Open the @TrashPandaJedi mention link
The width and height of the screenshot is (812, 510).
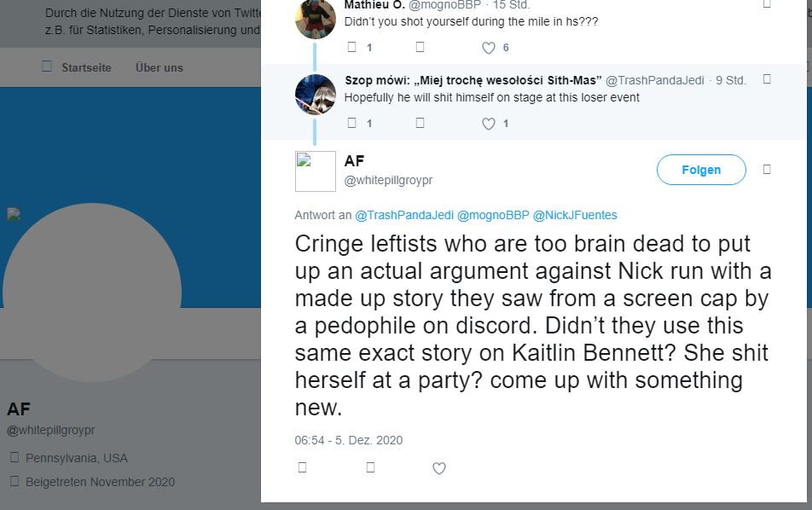coord(404,216)
